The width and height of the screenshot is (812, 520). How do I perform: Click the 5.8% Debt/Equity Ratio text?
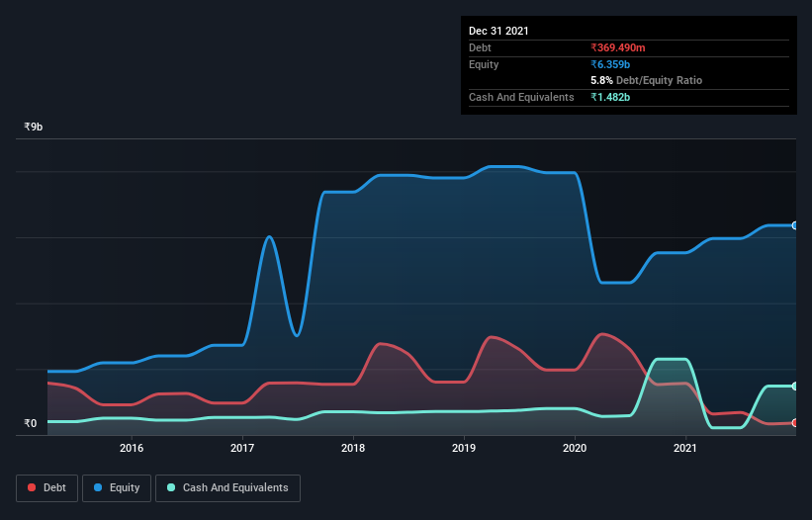(646, 80)
